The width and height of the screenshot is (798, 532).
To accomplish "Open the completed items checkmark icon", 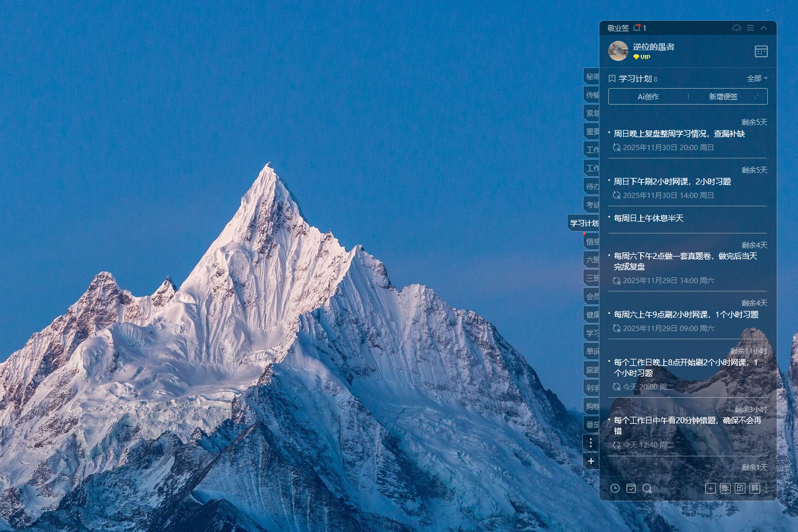I will coord(631,488).
